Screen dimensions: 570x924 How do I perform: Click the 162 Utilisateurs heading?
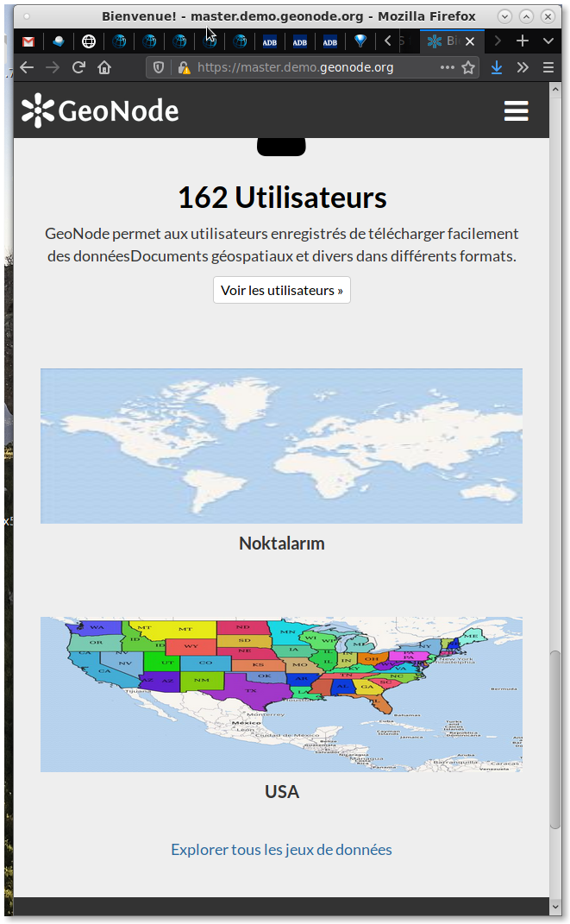pyautogui.click(x=282, y=198)
